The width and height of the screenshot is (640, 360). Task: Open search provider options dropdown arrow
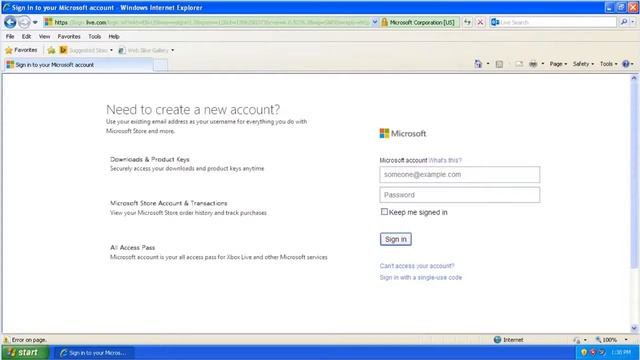(x=633, y=22)
